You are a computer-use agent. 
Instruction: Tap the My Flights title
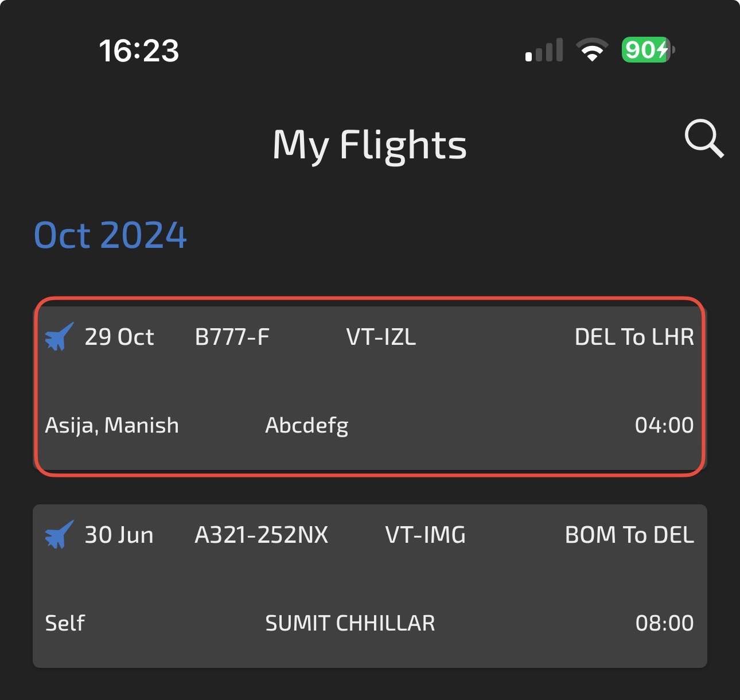370,145
